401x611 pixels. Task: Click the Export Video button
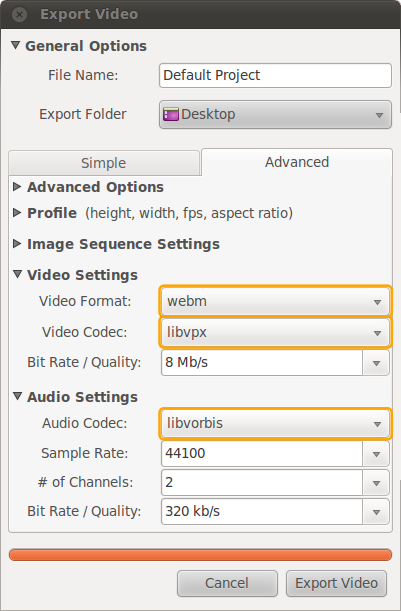[x=336, y=583]
